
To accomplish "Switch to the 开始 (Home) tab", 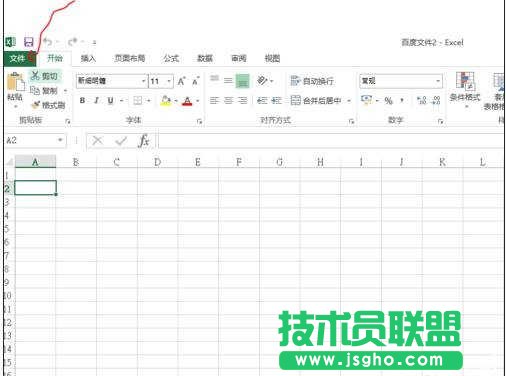I will click(x=55, y=58).
